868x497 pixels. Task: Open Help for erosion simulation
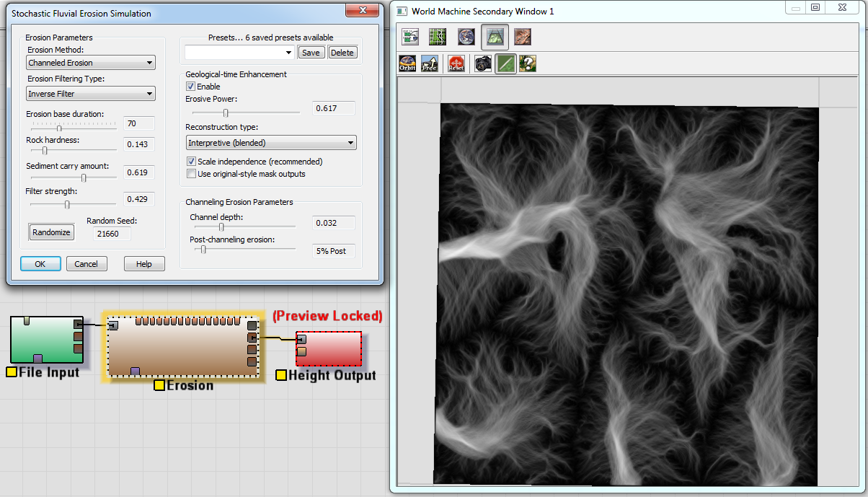(x=144, y=264)
